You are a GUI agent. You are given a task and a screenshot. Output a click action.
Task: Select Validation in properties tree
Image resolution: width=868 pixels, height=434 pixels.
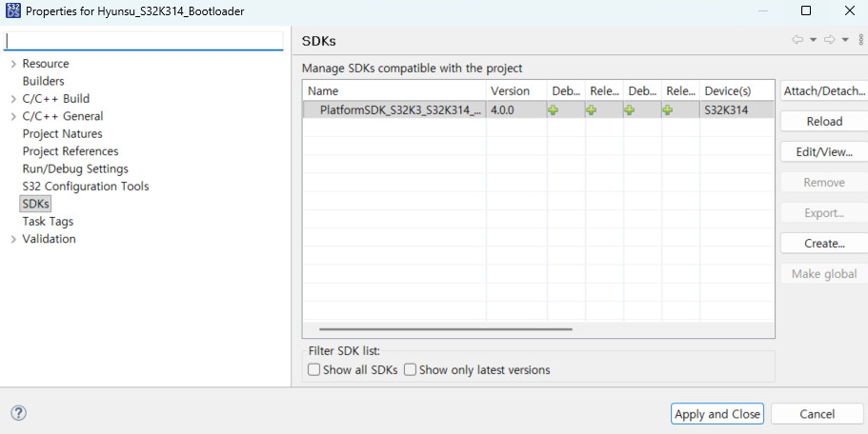[49, 239]
